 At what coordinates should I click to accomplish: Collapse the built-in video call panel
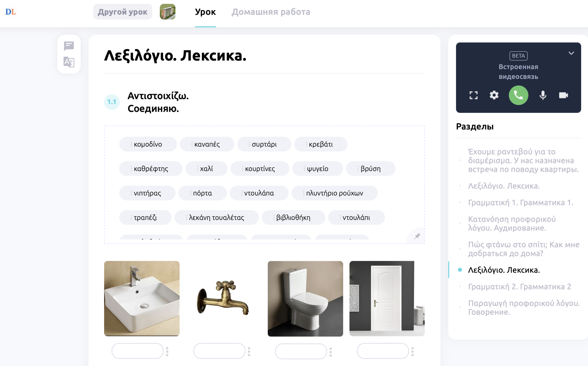tap(571, 53)
